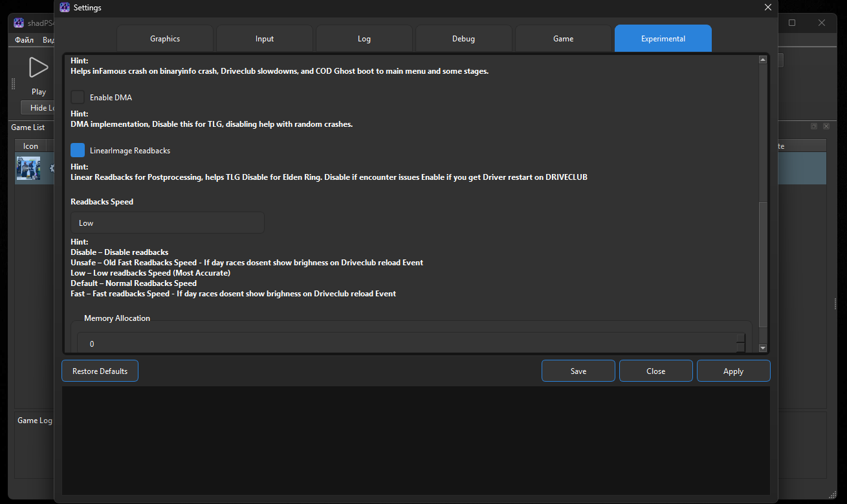Click the settings vertical scrollbar thumb
The width and height of the screenshot is (847, 504).
coord(763,264)
